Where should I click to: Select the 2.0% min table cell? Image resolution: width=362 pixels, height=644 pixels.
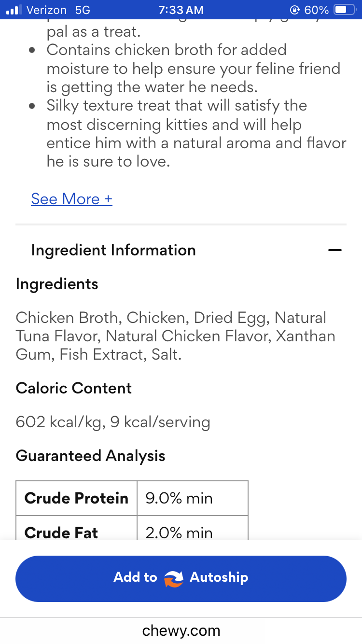tap(192, 530)
